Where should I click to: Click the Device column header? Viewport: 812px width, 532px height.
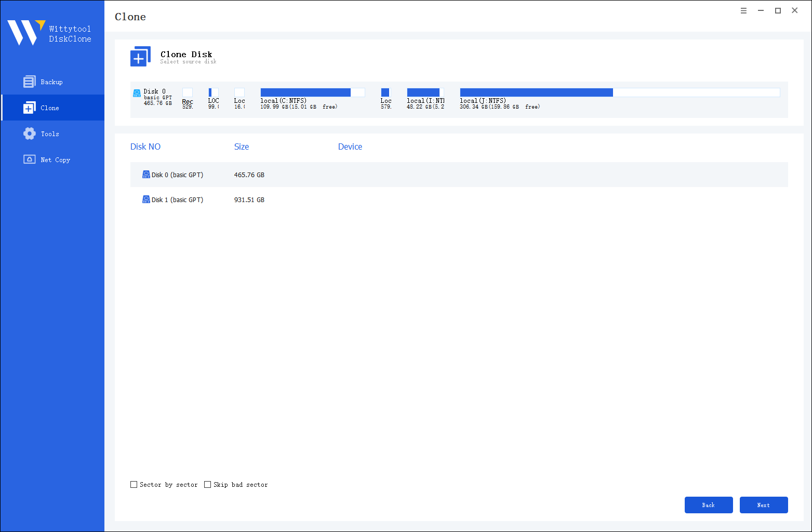coord(350,147)
